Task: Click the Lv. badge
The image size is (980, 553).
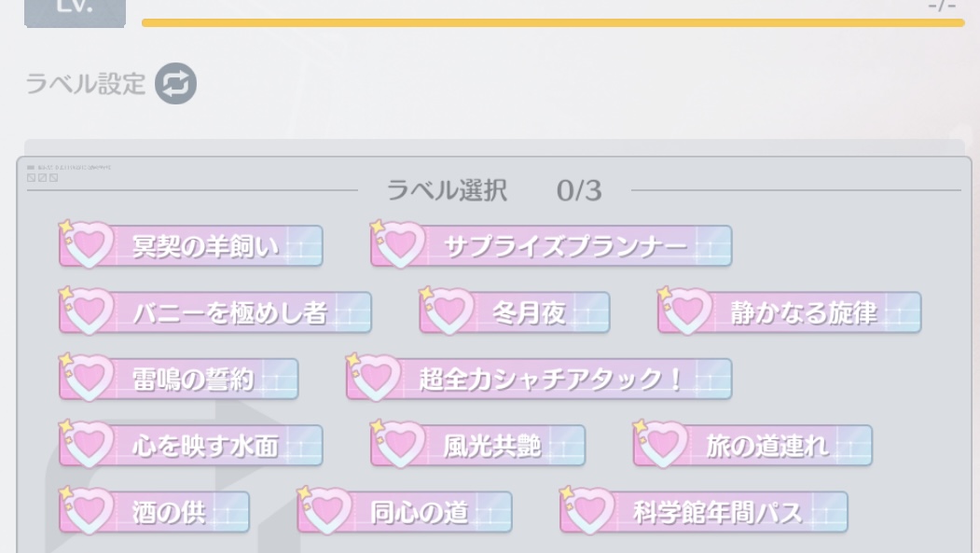Action: point(76,9)
